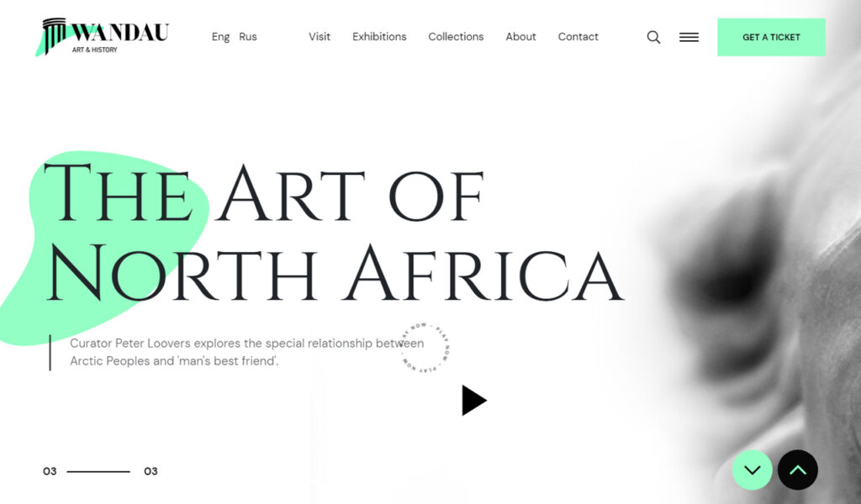Screen dimensions: 861x504
Task: Open the search magnifier icon
Action: [x=653, y=37]
